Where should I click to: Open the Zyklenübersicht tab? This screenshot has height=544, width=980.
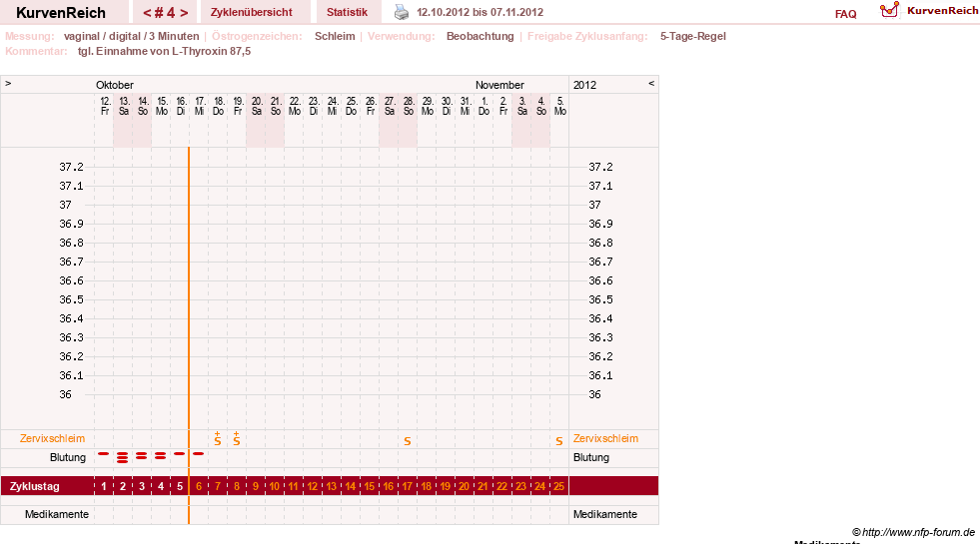tap(252, 12)
